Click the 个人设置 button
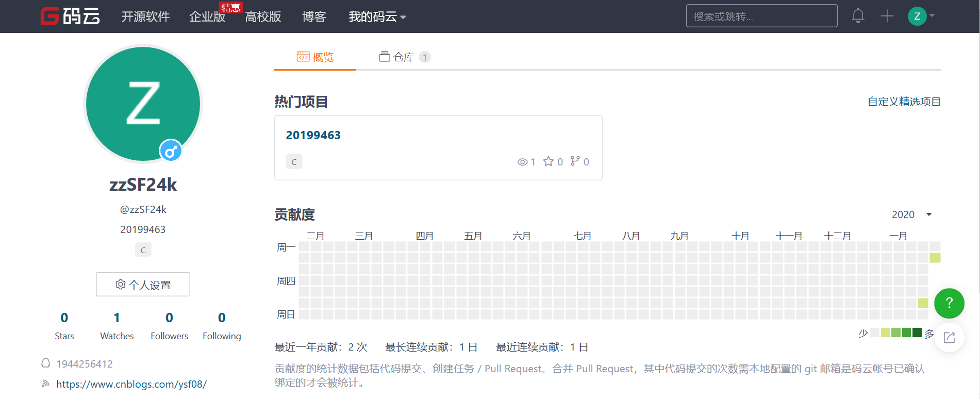 (143, 285)
